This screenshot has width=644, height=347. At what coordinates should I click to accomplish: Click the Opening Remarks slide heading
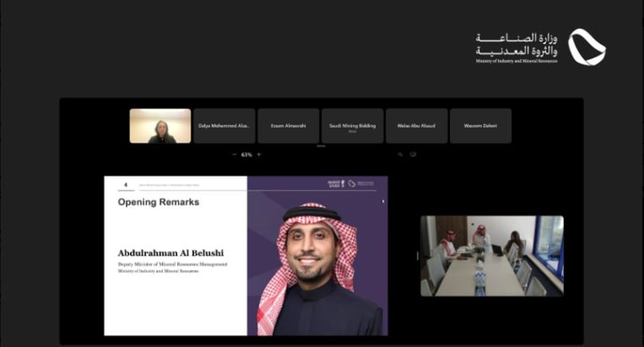click(x=158, y=203)
